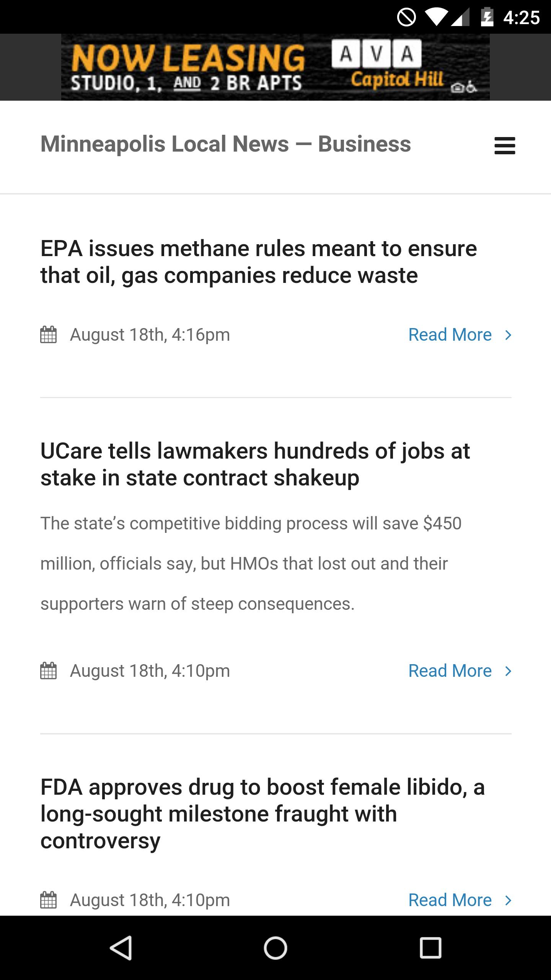Tap the AVA Capitol Hill leasing ad
Image resolution: width=551 pixels, height=980 pixels.
(275, 67)
